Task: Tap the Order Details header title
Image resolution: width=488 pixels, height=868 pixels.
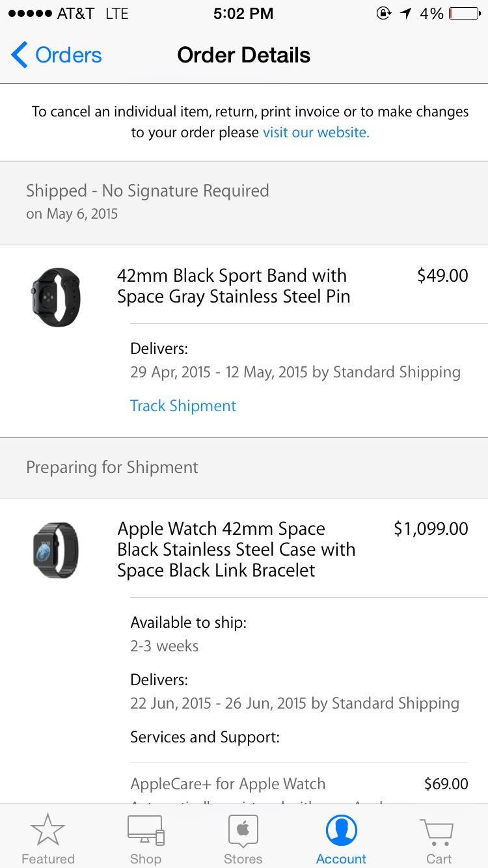Action: [x=243, y=55]
